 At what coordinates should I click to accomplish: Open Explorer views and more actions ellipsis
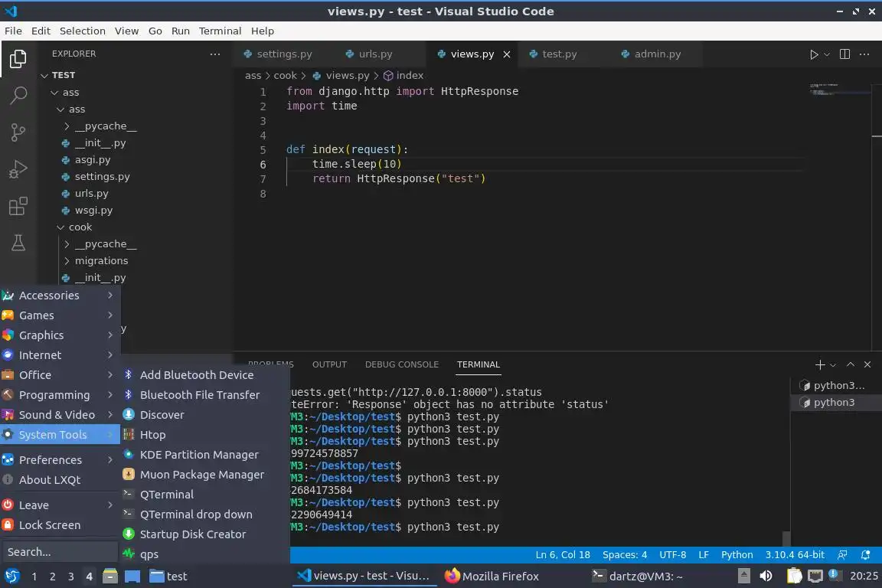coord(215,54)
